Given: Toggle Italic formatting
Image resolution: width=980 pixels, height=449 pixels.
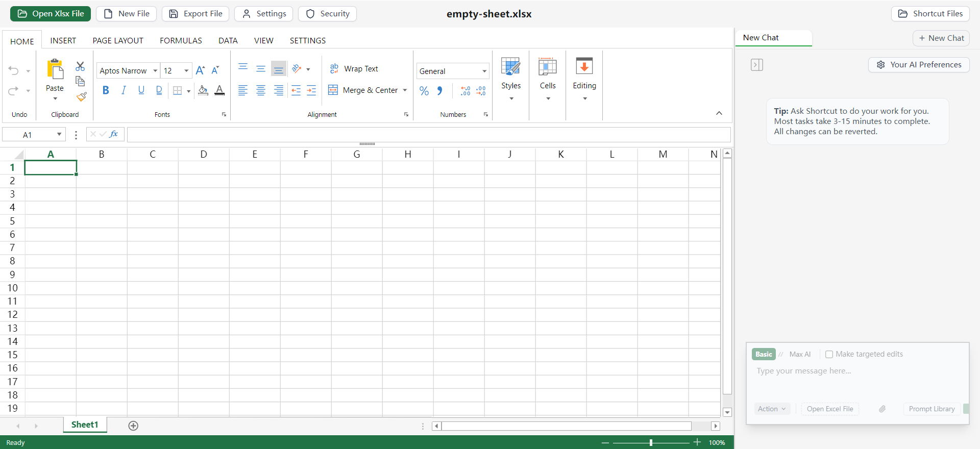Looking at the screenshot, I should coord(124,90).
